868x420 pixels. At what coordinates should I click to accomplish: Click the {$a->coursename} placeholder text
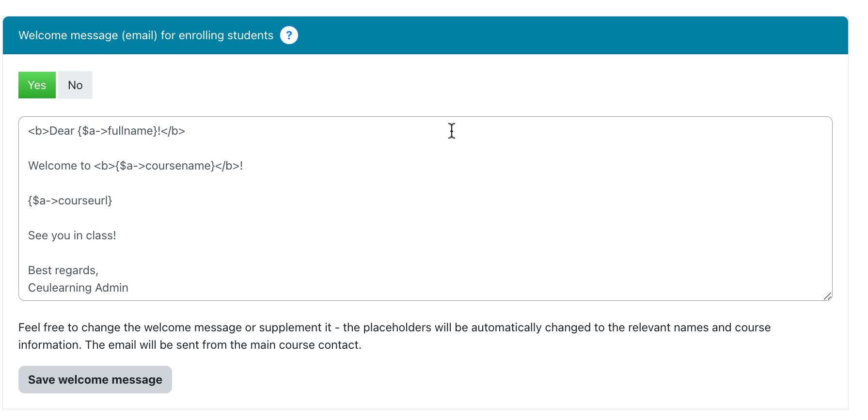[165, 166]
